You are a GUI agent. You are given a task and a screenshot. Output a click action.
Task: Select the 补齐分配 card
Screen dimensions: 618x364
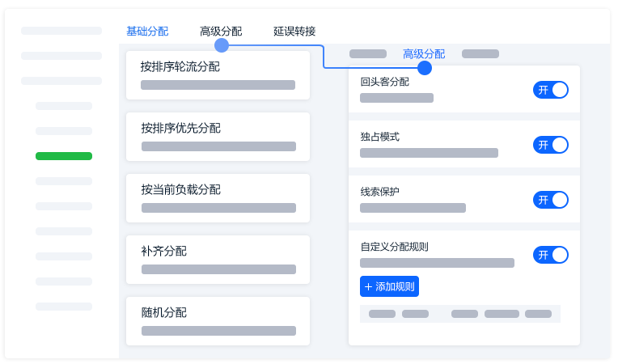[x=218, y=260]
